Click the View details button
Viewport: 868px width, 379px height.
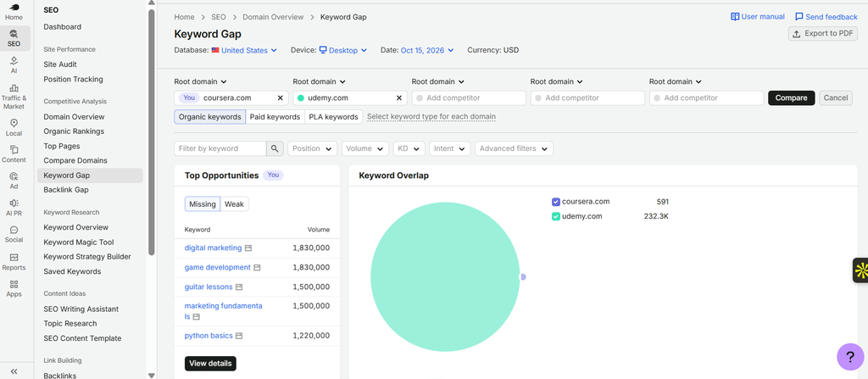(x=210, y=364)
